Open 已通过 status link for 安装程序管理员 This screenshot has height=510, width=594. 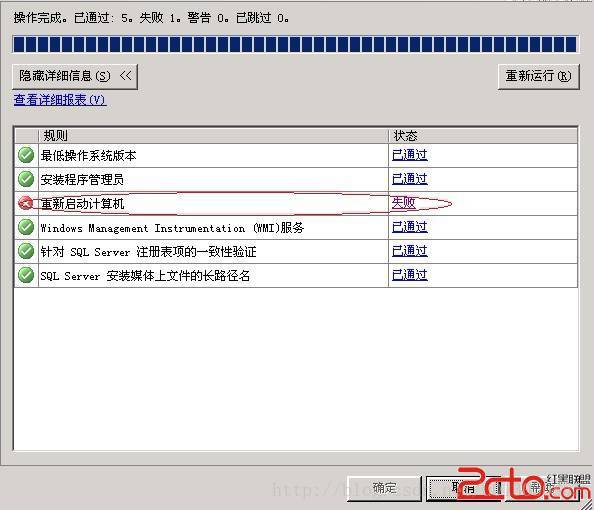click(410, 179)
